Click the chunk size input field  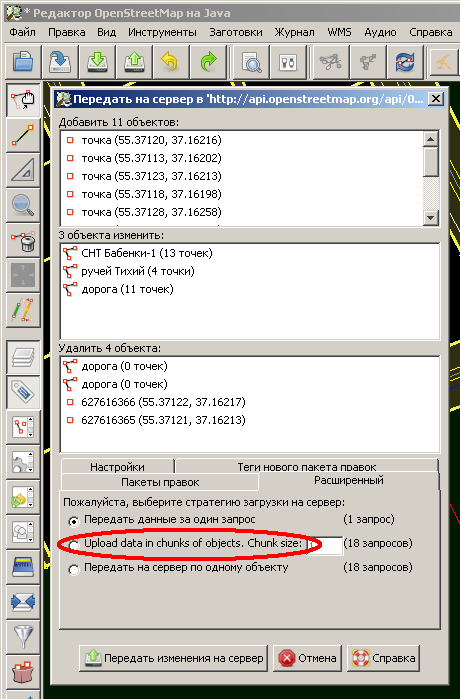coord(325,545)
